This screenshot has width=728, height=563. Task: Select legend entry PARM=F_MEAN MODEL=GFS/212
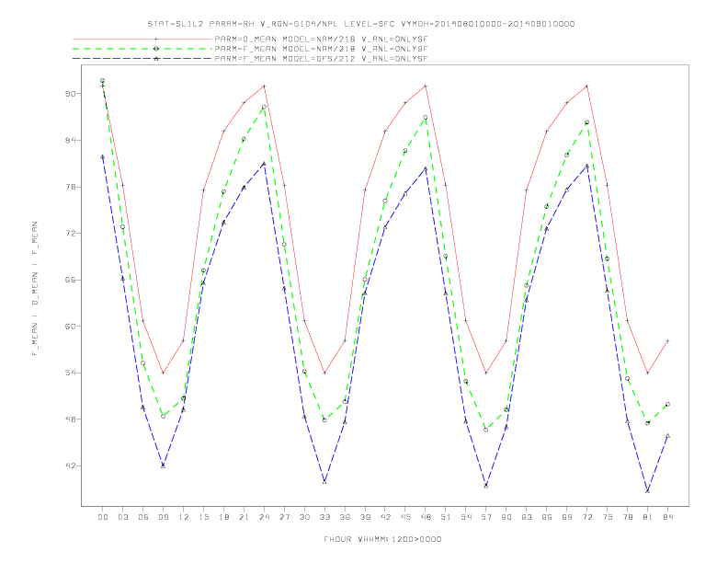(x=321, y=59)
